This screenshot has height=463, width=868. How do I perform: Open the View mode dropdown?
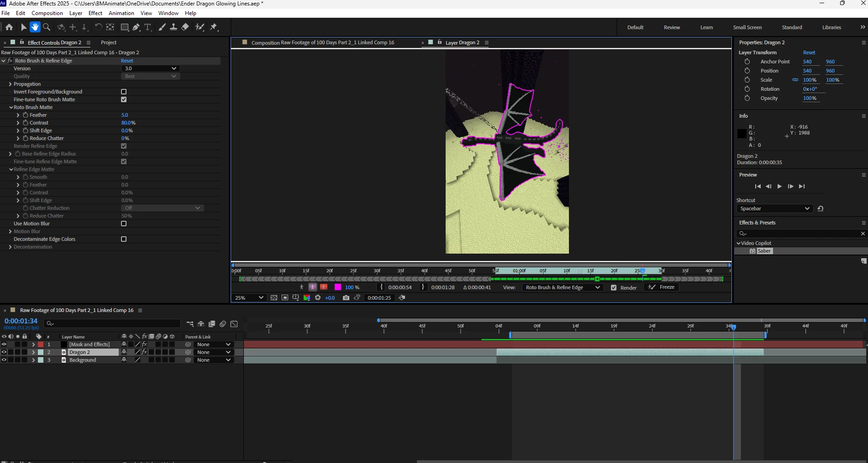[x=563, y=287]
